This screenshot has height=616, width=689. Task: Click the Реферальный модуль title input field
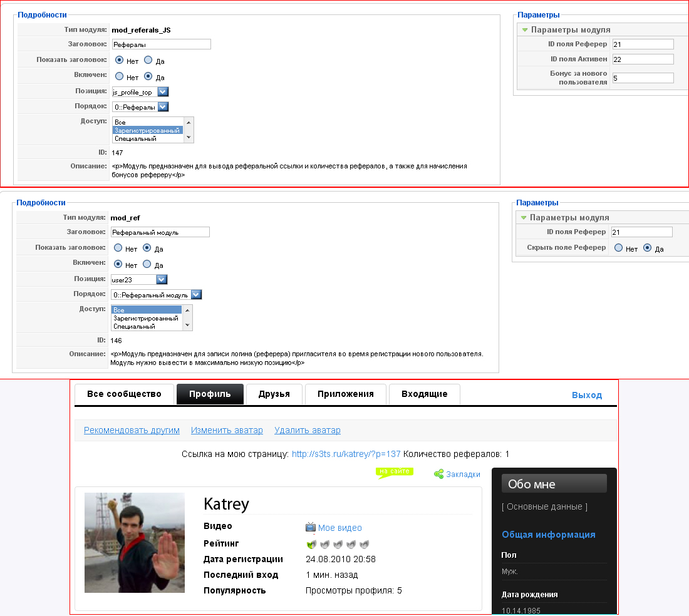(x=160, y=232)
